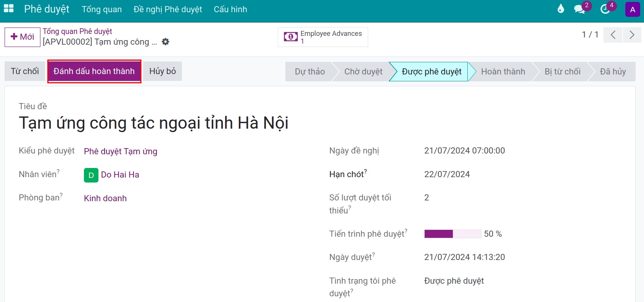Create a new record with Mới
This screenshot has height=302, width=644.
(23, 37)
